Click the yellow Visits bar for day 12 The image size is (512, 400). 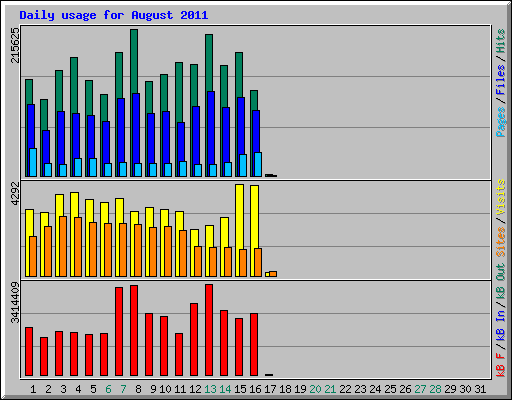(194, 238)
